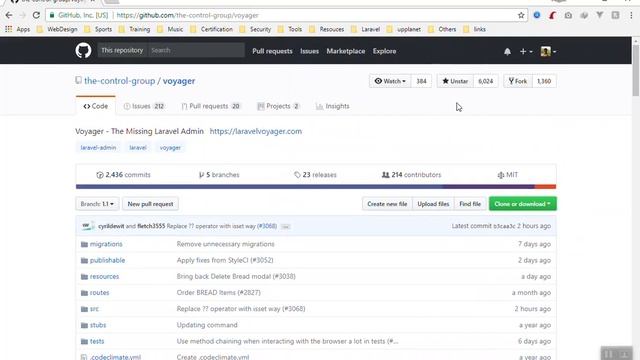Viewport: 640px width, 360px height.
Task: Unstar the voyager repository
Action: click(455, 81)
